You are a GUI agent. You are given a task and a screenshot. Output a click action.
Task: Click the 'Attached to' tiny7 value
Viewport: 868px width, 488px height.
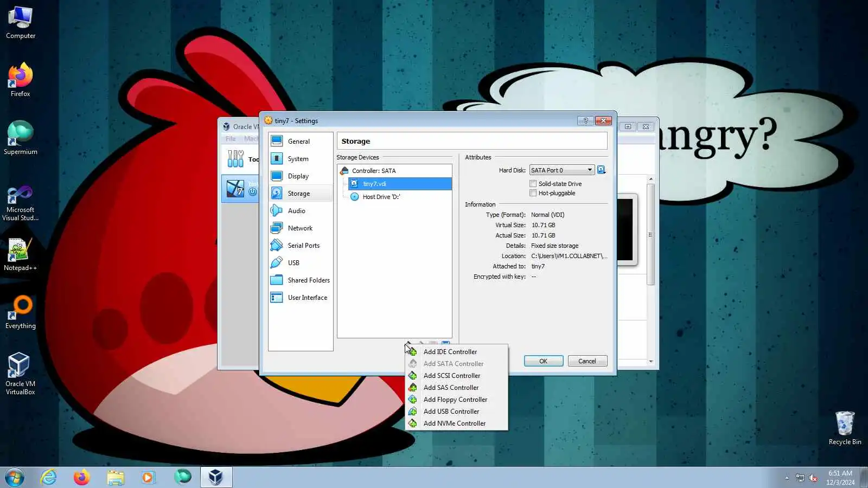tap(538, 266)
